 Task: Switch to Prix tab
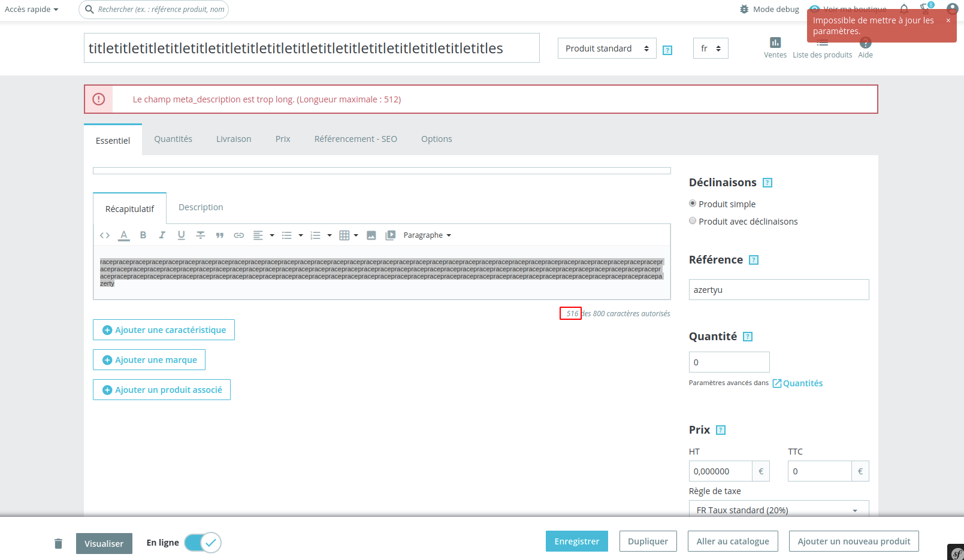(x=283, y=139)
